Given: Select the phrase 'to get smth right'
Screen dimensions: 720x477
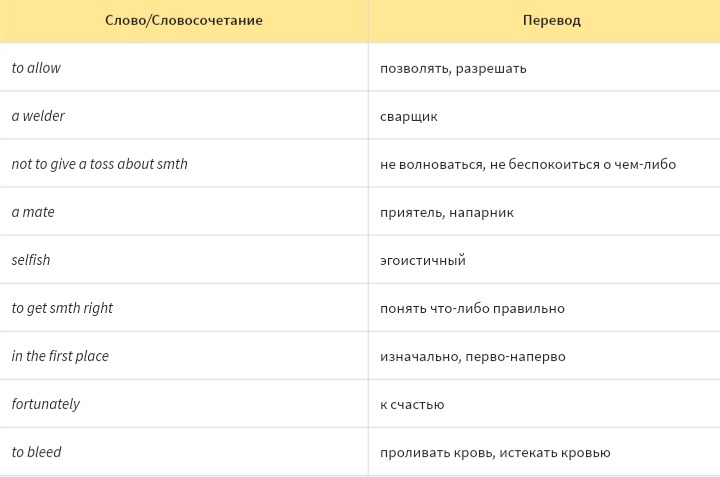Looking at the screenshot, I should (62, 308).
